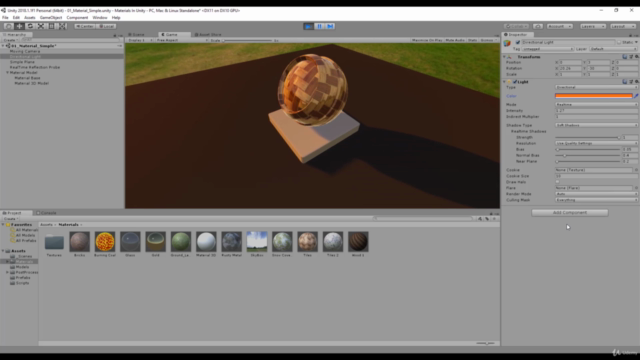This screenshot has height=360, width=640.
Task: Toggle Stats overlay in Game view
Action: tap(472, 40)
